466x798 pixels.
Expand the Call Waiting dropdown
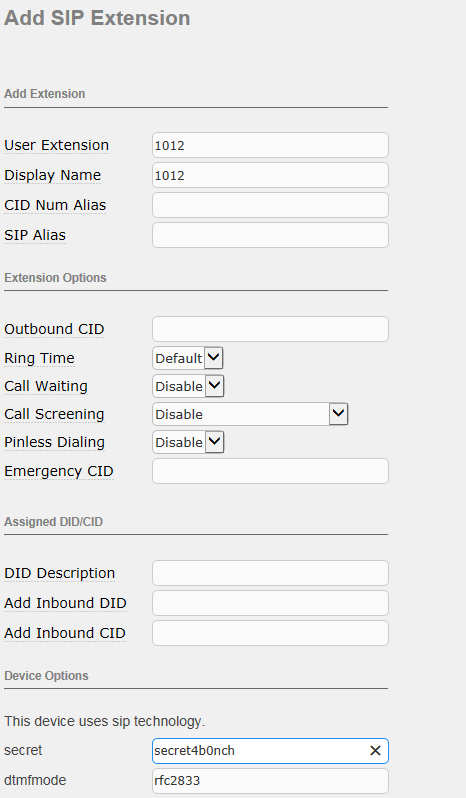[x=188, y=386]
